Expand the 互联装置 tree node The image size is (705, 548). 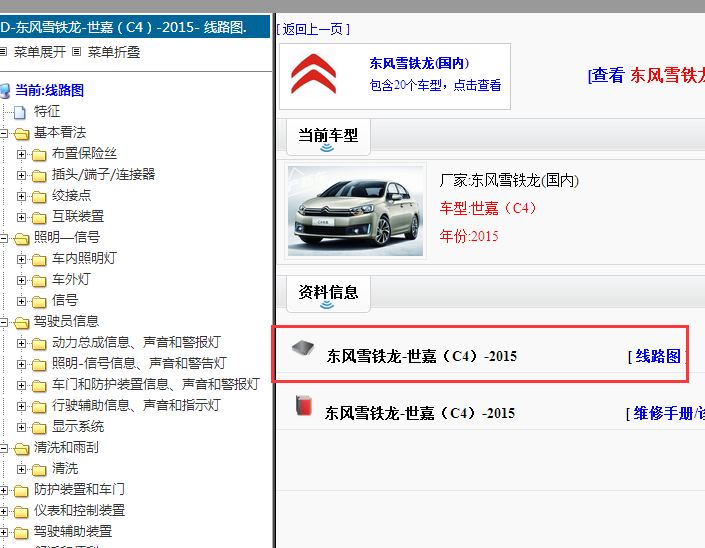point(21,217)
